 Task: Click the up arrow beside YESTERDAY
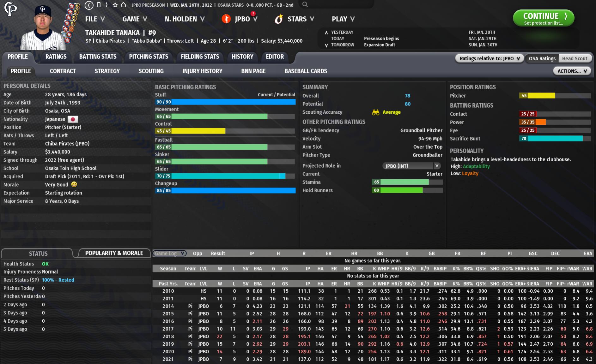[326, 32]
